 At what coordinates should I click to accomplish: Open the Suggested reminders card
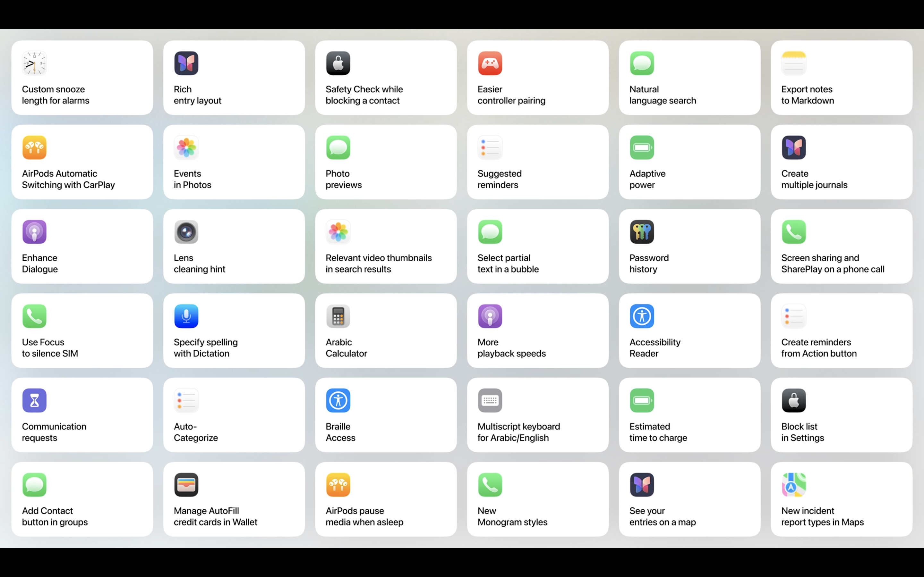coord(537,162)
